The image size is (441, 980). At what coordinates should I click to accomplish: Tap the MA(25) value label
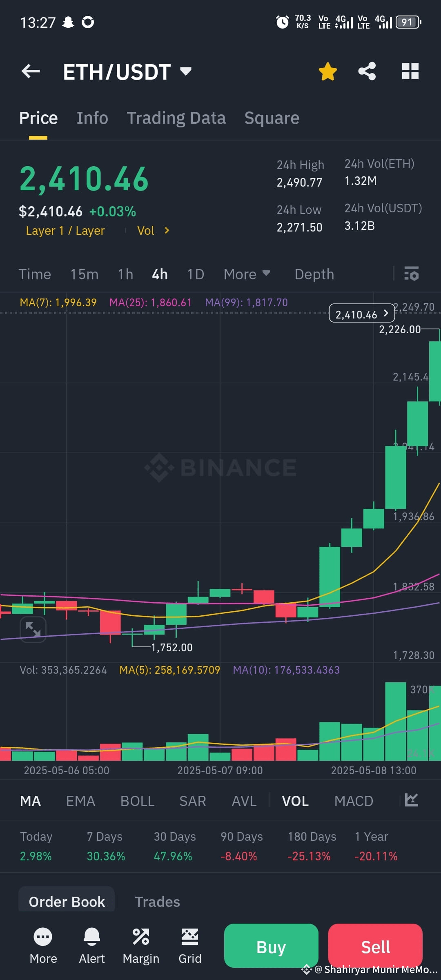(x=151, y=303)
